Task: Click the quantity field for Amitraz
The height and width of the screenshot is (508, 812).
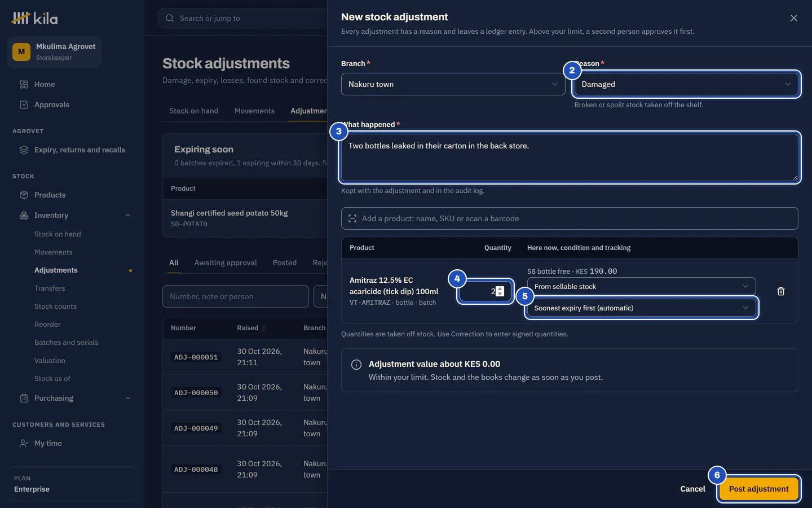Action: 486,291
